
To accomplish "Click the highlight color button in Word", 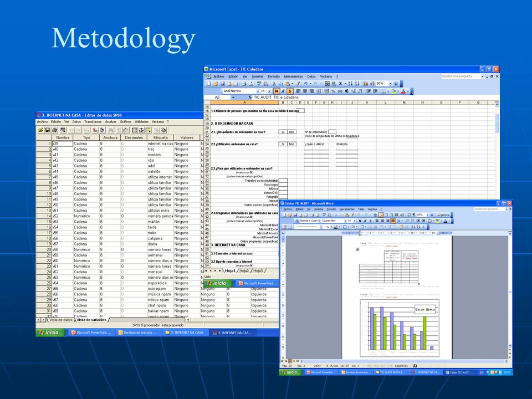I will 438,221.
